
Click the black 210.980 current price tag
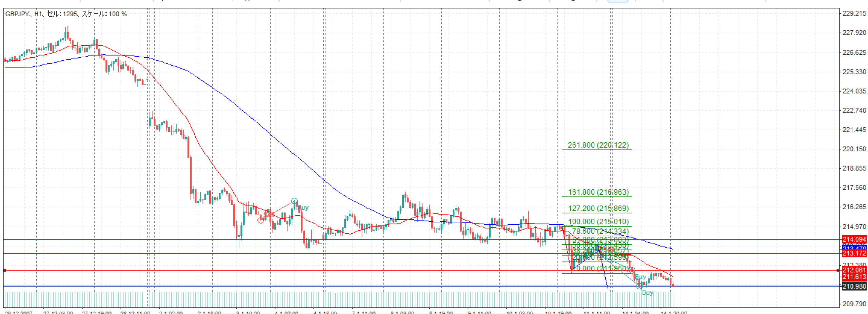click(854, 287)
